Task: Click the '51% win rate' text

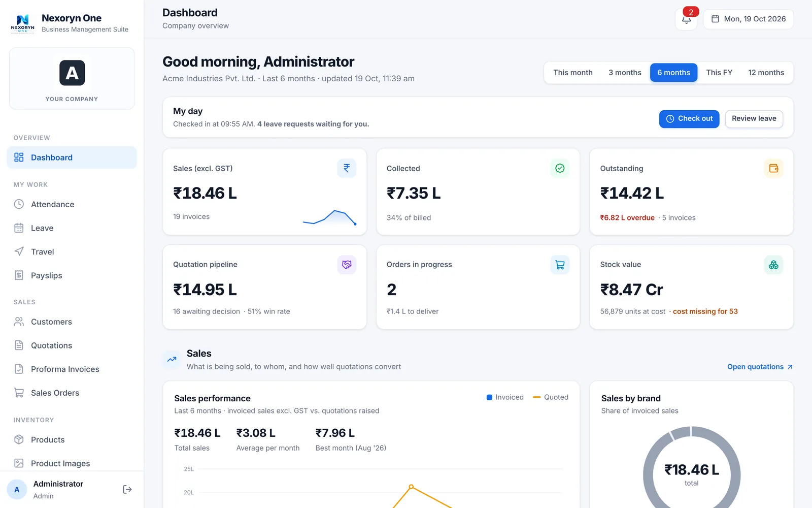Action: [x=269, y=311]
